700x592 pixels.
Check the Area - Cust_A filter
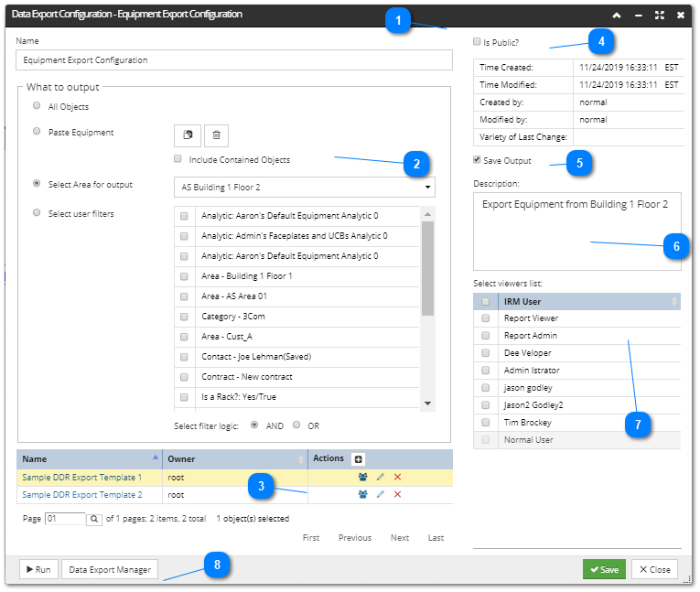[x=184, y=337]
